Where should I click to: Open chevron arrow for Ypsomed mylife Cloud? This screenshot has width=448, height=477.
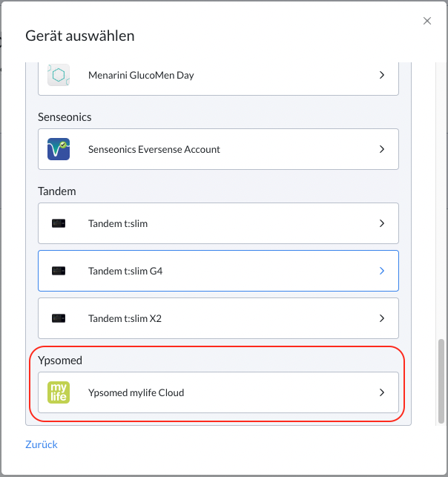382,392
